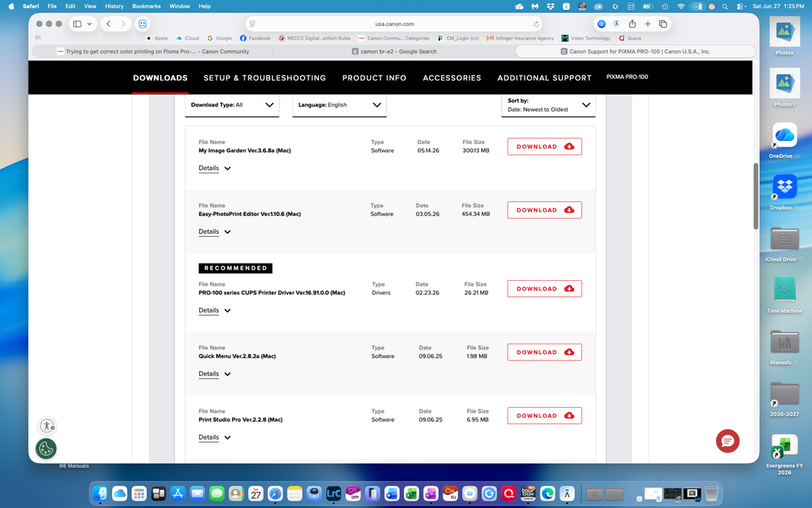
Task: Open the OneDrive desktop shortcut
Action: pos(784,140)
